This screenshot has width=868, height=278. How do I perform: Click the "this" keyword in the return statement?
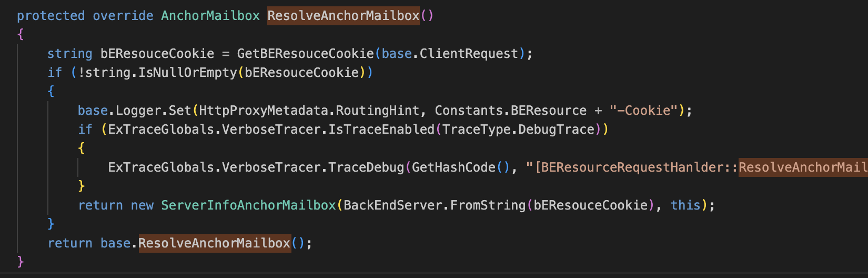point(685,205)
